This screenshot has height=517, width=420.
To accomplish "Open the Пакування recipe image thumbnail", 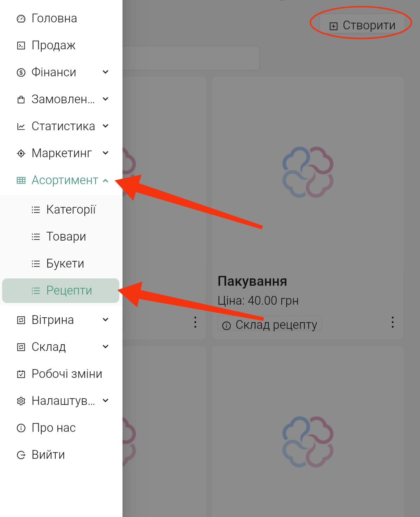I will pos(308,172).
